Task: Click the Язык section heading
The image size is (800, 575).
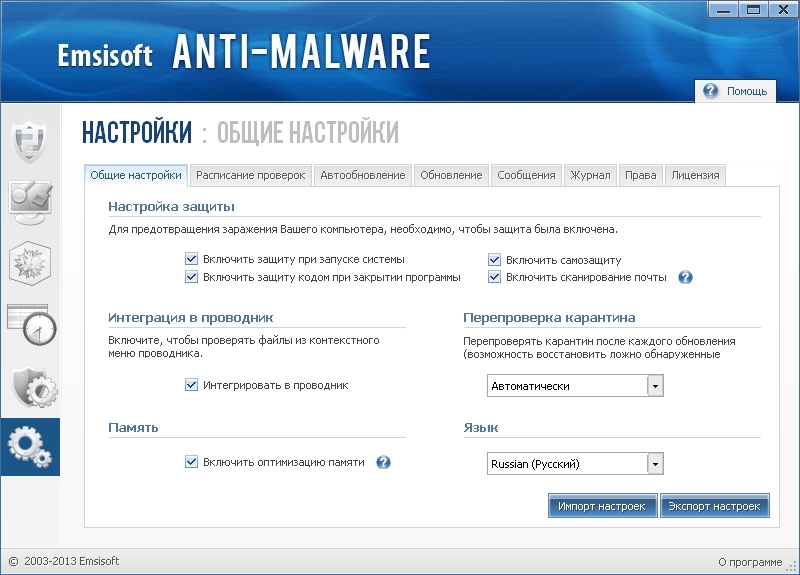Action: (x=481, y=428)
